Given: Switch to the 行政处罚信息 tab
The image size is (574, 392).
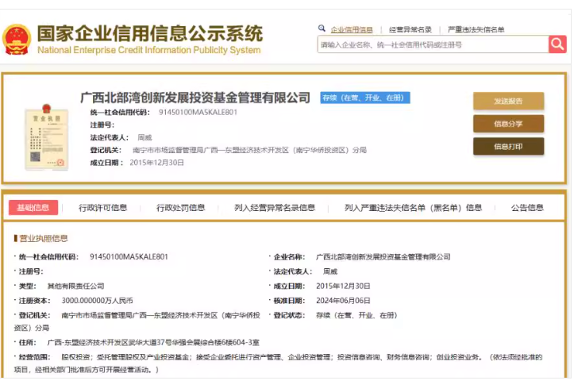Looking at the screenshot, I should (180, 208).
